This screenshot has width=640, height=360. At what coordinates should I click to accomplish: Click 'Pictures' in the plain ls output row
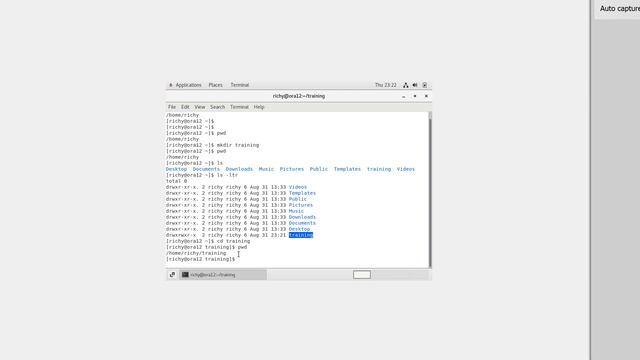pos(292,169)
